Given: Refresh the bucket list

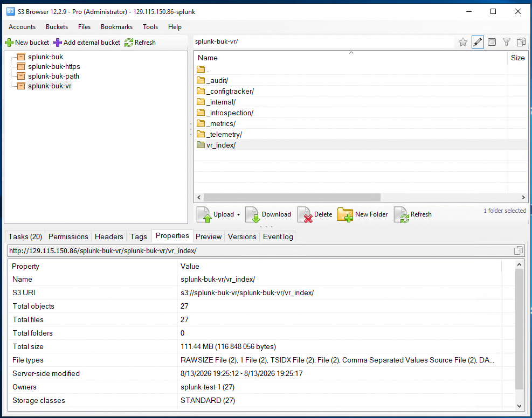Looking at the screenshot, I should tap(140, 43).
